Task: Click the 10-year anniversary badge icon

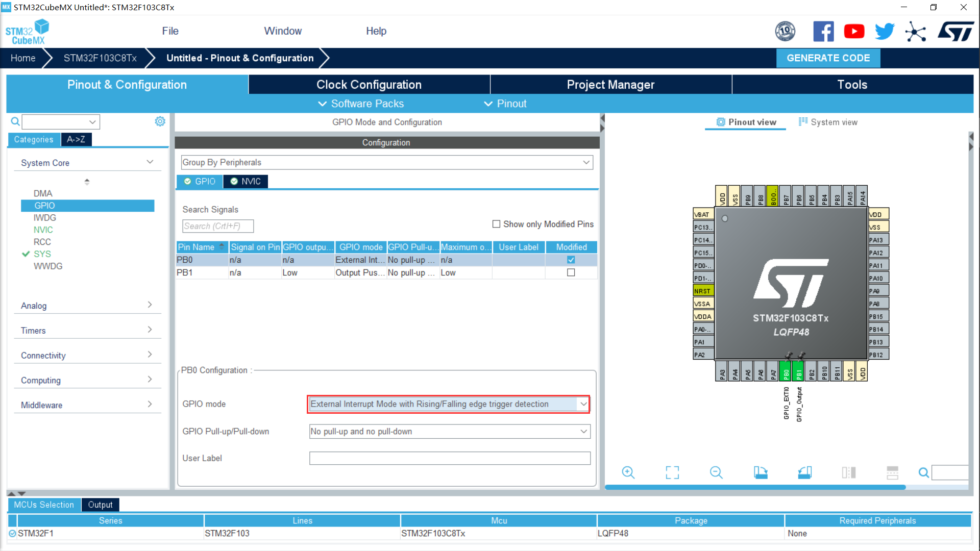Action: click(x=785, y=32)
